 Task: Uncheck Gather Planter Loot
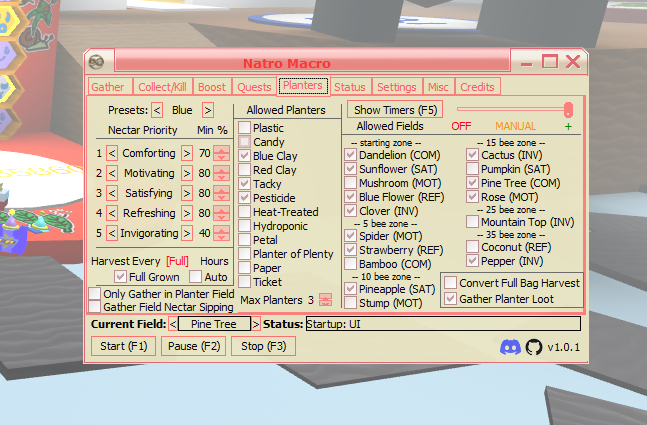point(451,299)
